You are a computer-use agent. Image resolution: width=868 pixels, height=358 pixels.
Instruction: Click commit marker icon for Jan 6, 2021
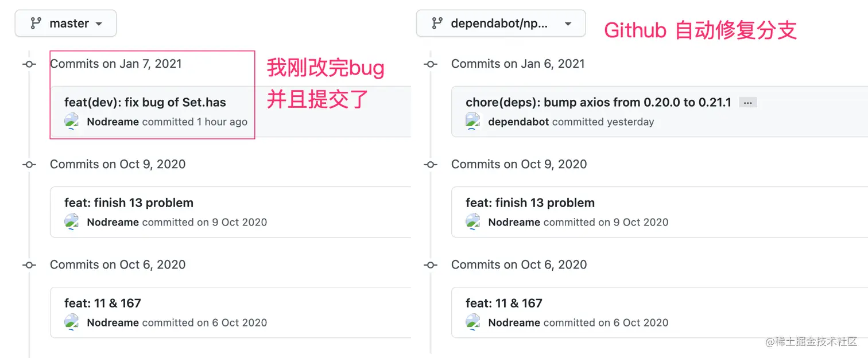pos(431,64)
